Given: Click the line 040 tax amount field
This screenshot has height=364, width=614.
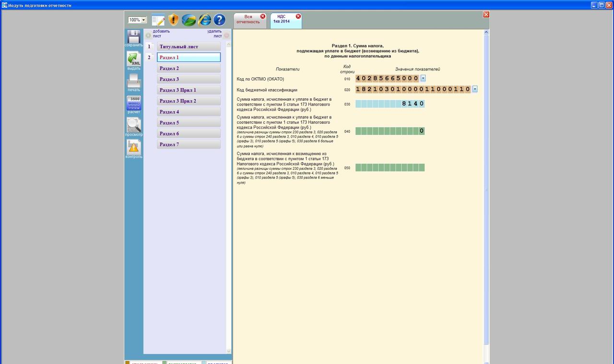Looking at the screenshot, I should 390,131.
